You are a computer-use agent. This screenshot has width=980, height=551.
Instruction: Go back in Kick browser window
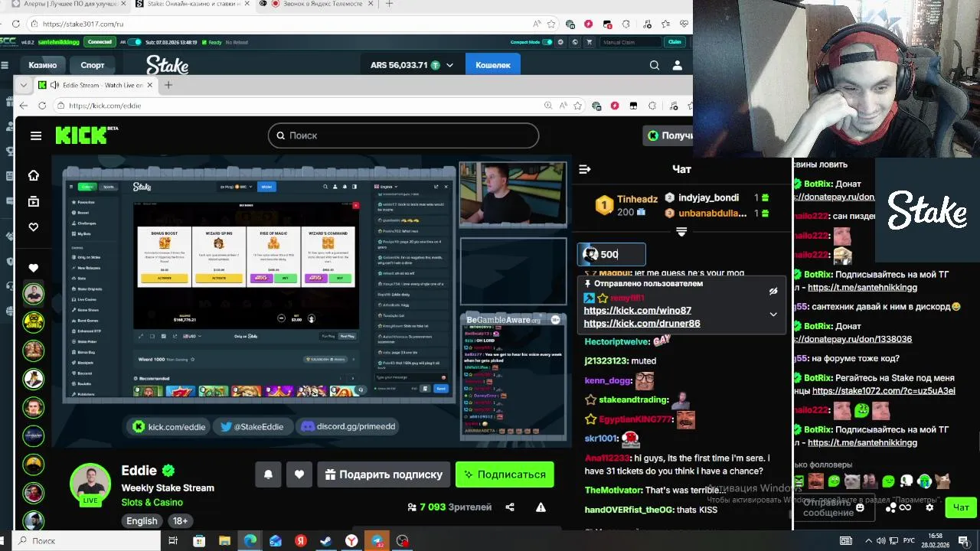[23, 106]
